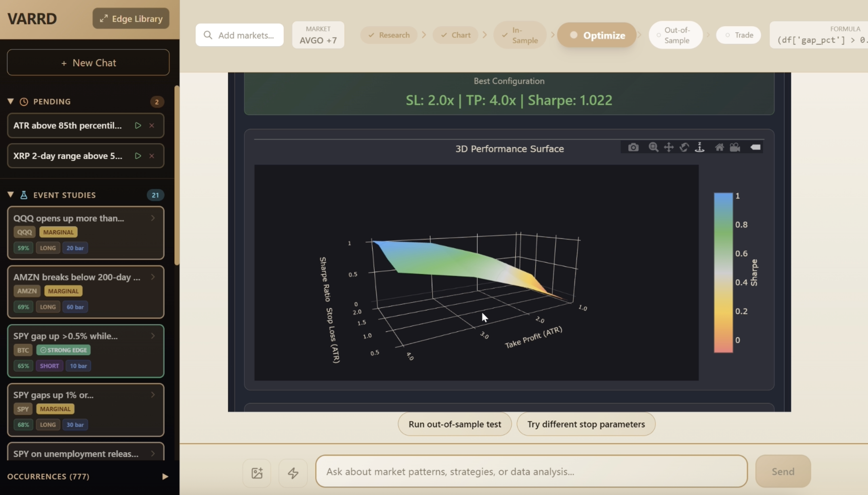Cancel the XRP 2-day range pending study

(152, 156)
